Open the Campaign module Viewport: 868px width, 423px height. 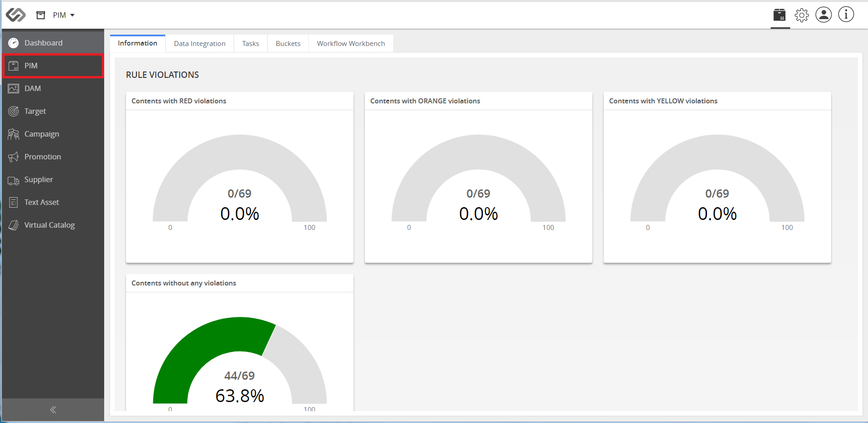(53, 134)
